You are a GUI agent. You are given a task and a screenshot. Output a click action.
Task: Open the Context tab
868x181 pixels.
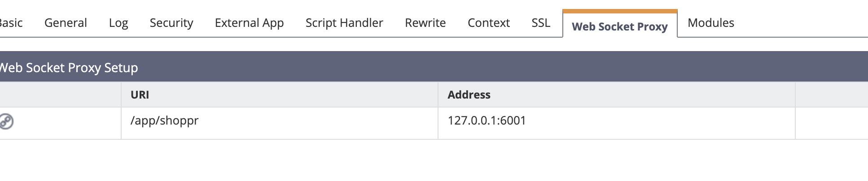tap(488, 23)
